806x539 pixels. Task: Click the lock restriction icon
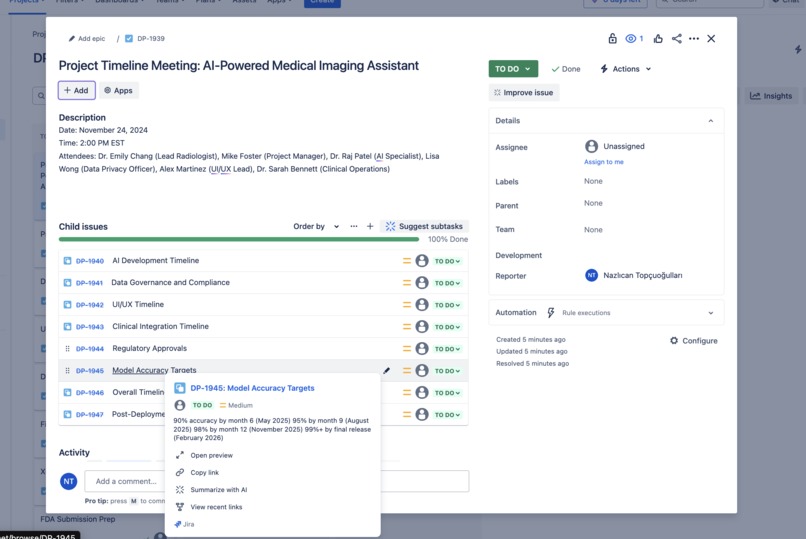[x=612, y=39]
